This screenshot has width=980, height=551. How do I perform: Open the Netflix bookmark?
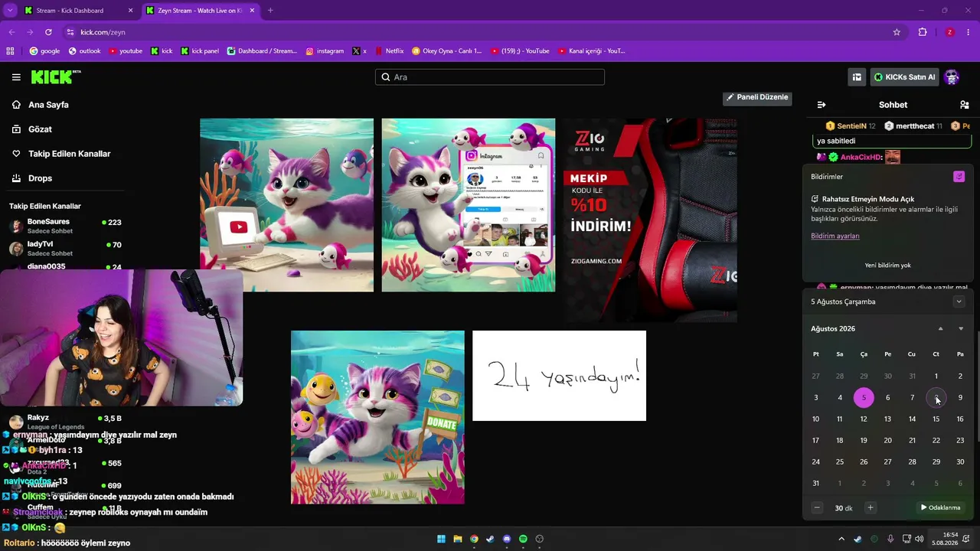389,51
